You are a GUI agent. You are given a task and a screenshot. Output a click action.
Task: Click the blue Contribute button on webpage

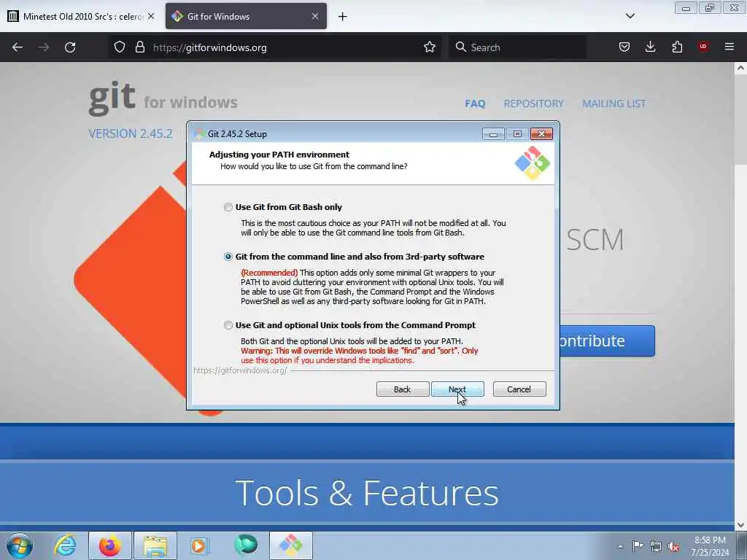click(x=607, y=341)
